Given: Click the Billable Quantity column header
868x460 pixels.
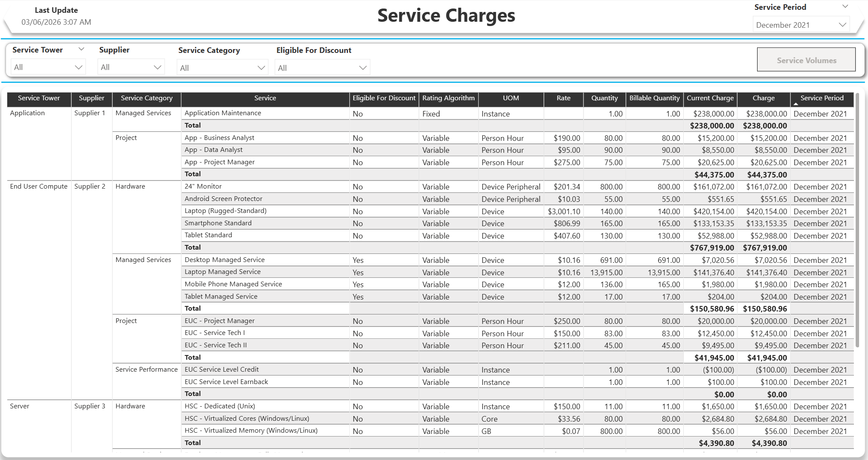Looking at the screenshot, I should coord(654,99).
